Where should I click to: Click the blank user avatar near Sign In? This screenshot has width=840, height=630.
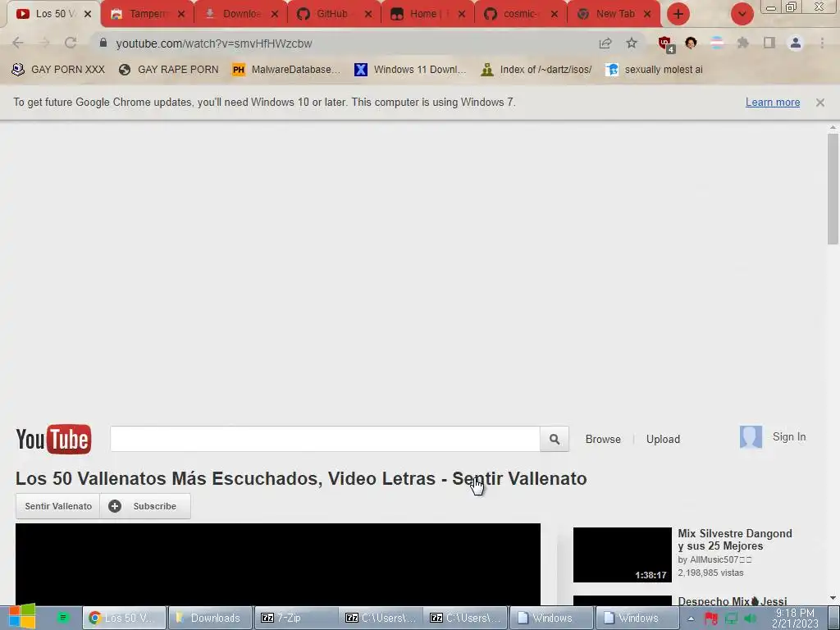[x=751, y=437]
